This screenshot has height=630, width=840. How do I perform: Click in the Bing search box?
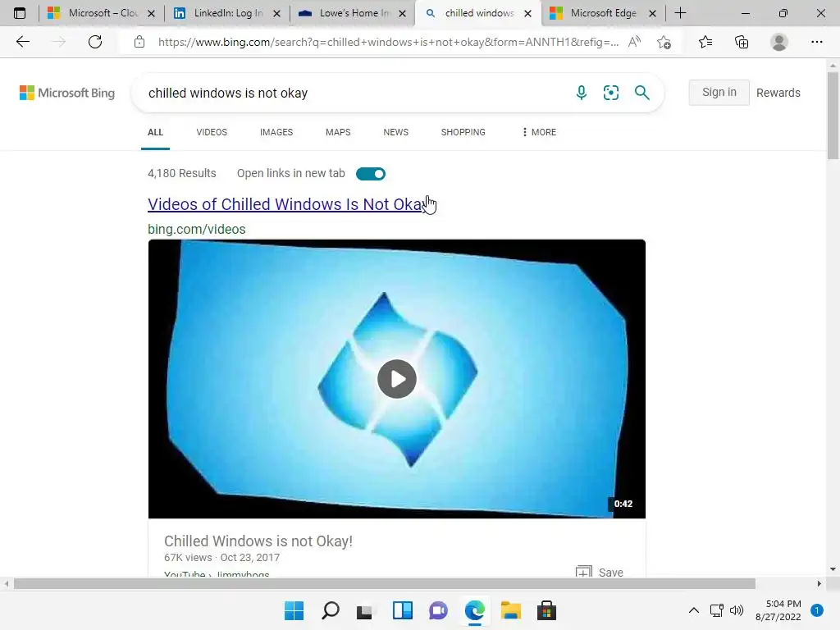coord(354,93)
